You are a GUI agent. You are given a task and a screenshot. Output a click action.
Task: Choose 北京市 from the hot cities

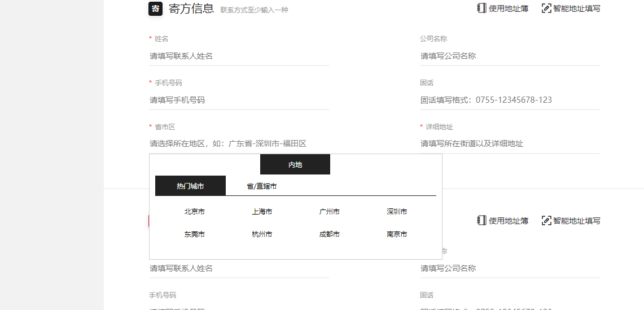coord(194,212)
